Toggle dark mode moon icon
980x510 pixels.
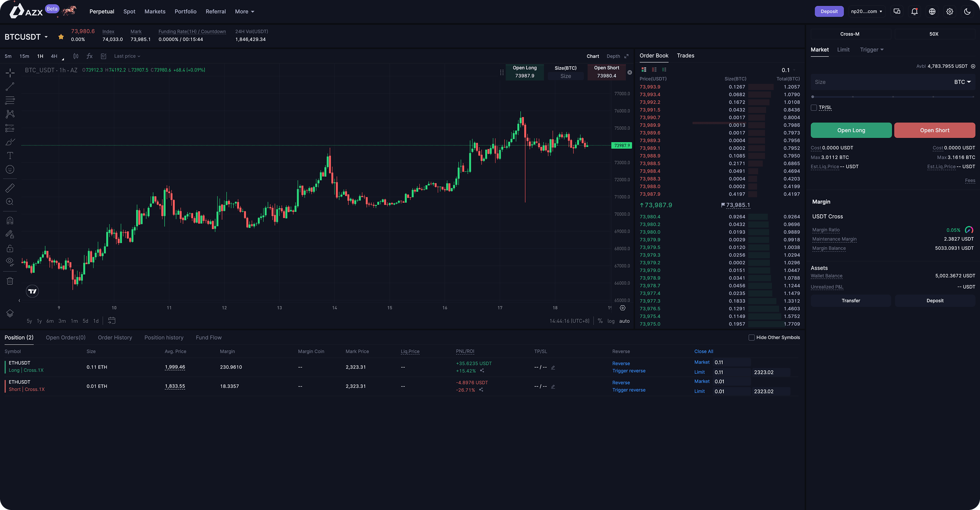[x=967, y=11]
